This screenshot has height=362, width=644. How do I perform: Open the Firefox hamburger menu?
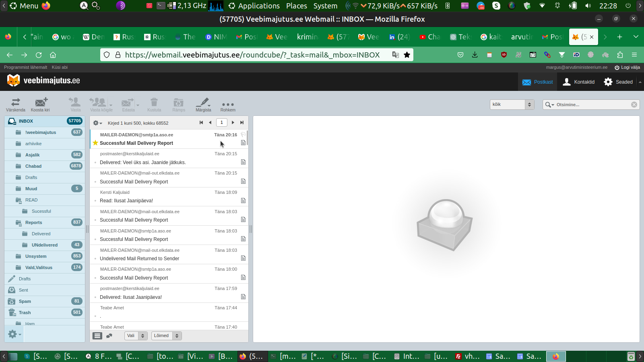[x=634, y=55]
